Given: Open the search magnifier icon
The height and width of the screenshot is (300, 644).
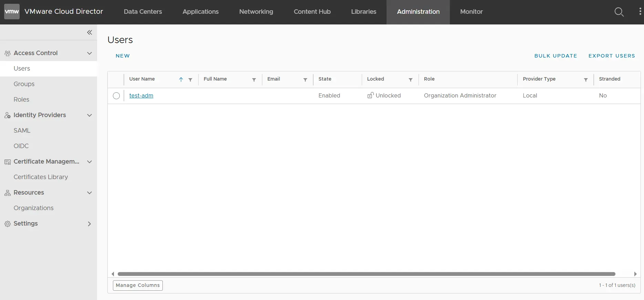Looking at the screenshot, I should coord(619,12).
